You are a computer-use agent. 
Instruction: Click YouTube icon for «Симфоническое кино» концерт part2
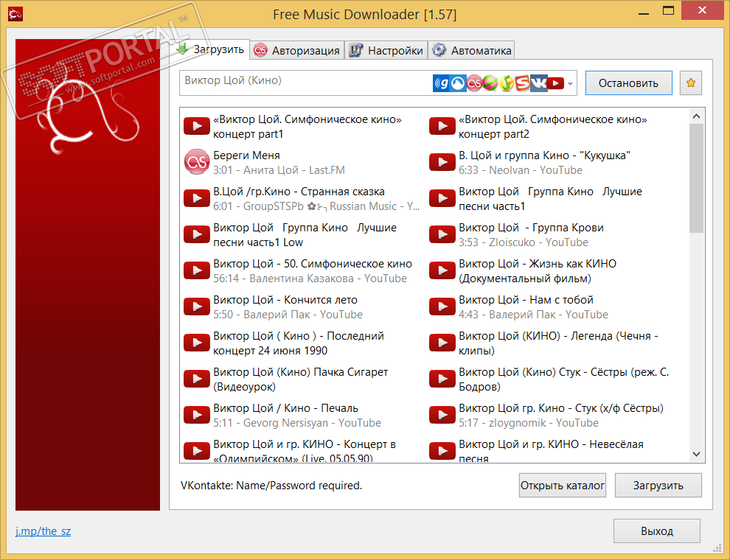tap(442, 126)
